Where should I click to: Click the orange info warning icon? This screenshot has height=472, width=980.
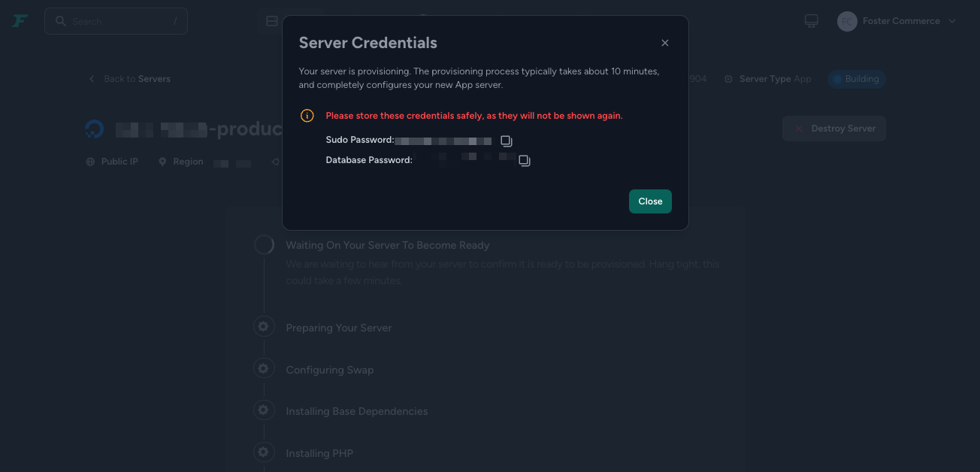307,116
